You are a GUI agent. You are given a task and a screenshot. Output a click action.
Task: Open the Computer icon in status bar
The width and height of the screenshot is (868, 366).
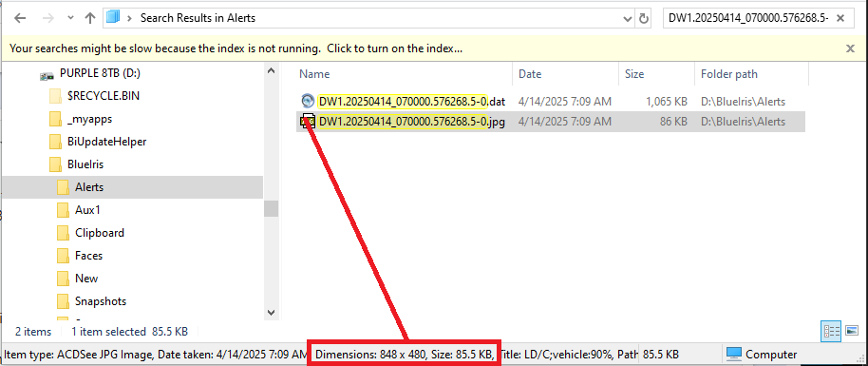734,354
